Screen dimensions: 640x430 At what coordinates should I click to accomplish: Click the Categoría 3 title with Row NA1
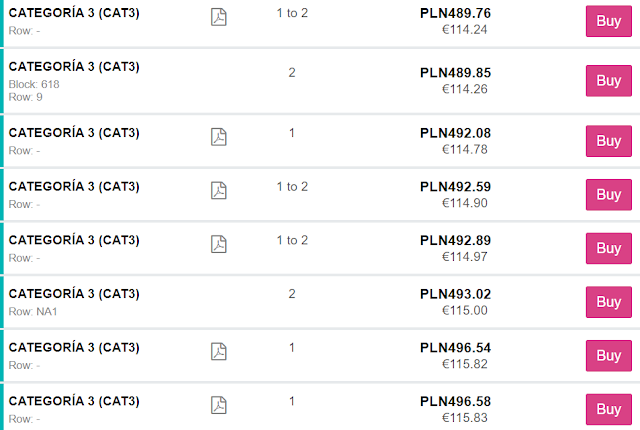74,293
